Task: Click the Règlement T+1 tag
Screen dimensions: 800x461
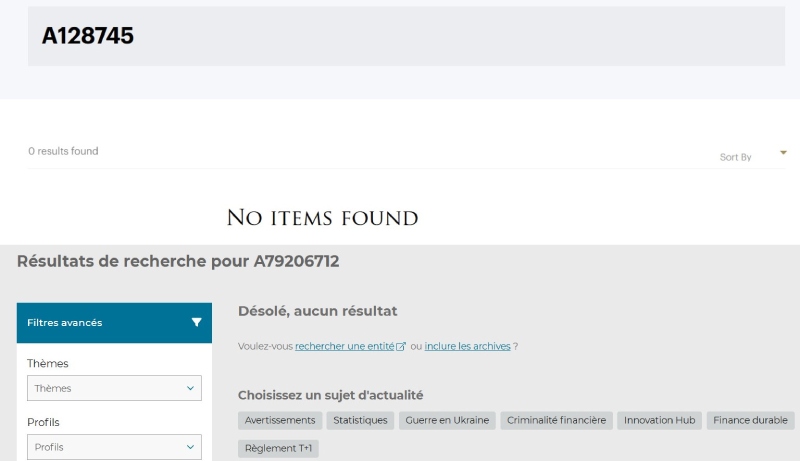Action: 278,449
